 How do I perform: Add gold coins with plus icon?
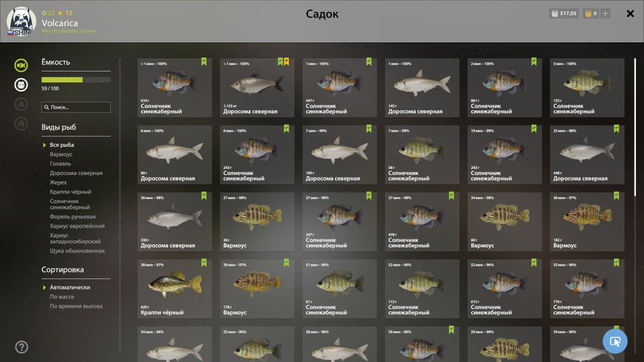pyautogui.click(x=605, y=14)
